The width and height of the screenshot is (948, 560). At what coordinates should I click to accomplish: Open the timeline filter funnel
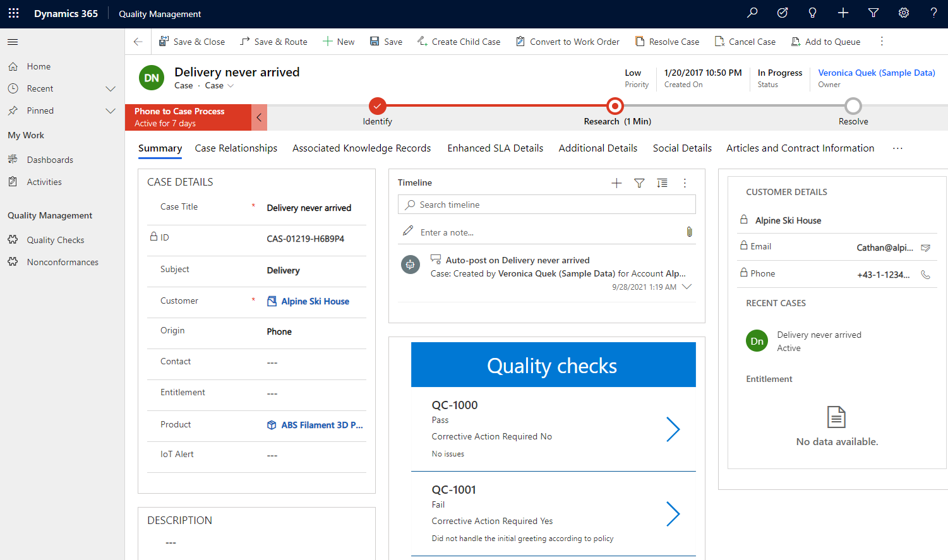coord(639,183)
